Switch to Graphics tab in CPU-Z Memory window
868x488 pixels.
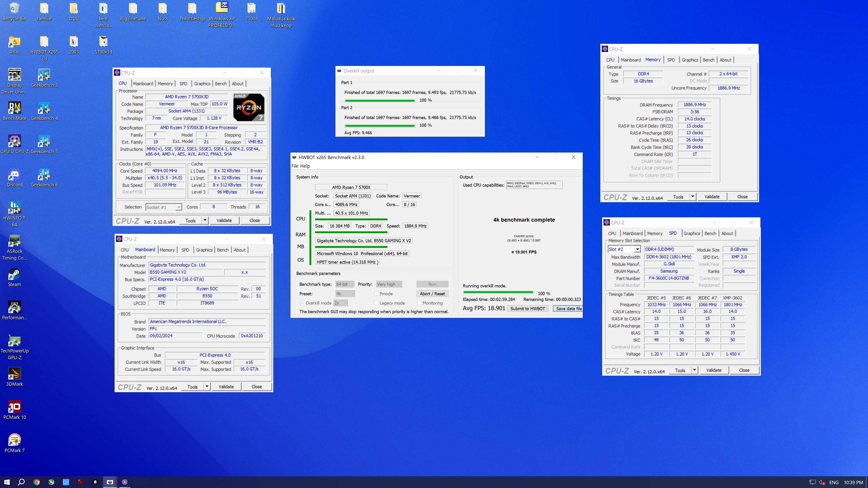click(690, 60)
